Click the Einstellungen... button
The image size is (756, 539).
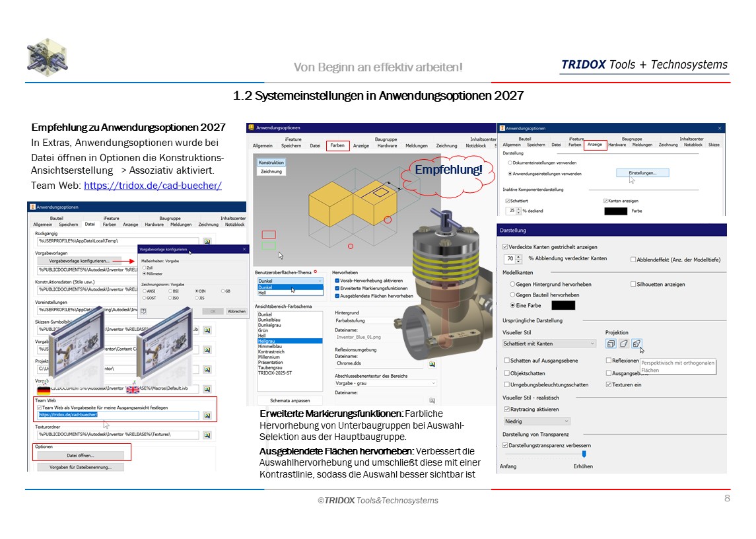tap(642, 173)
